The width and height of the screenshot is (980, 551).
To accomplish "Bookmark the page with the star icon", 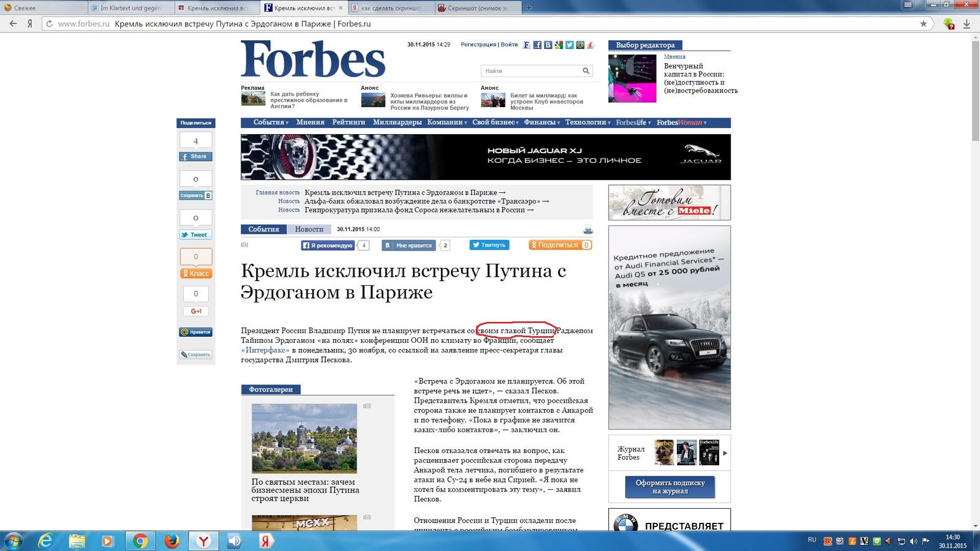I will tap(924, 24).
